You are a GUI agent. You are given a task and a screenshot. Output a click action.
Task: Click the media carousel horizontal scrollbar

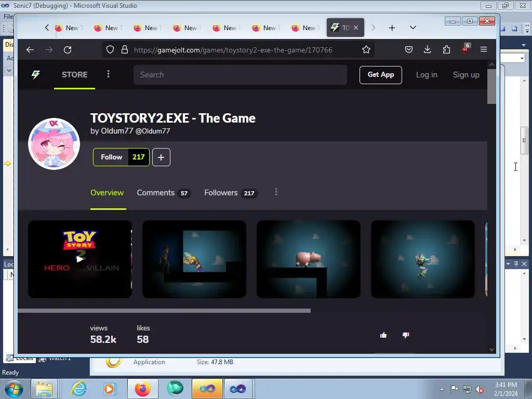pyautogui.click(x=164, y=311)
